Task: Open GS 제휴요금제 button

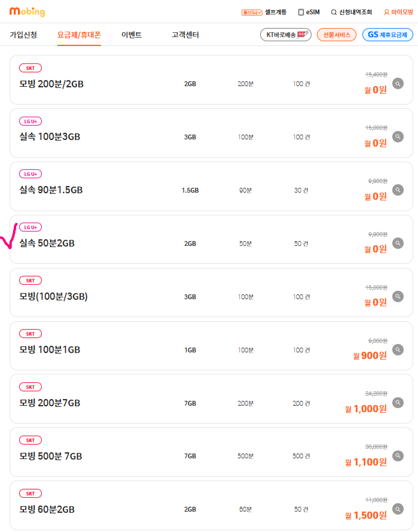Action: pos(388,35)
